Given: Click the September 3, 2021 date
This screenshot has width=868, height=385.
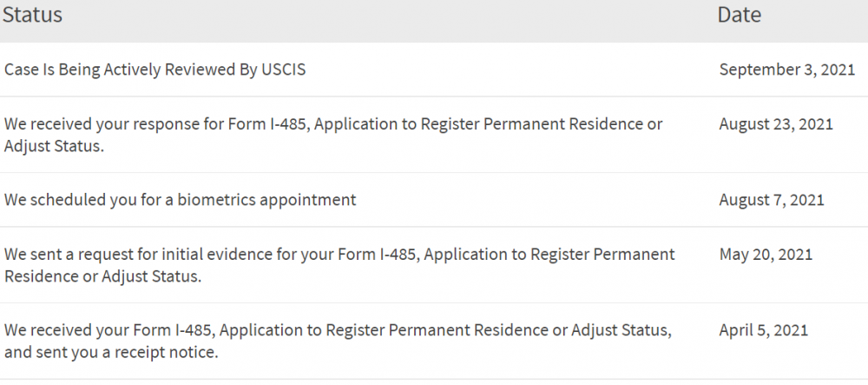Looking at the screenshot, I should (x=787, y=70).
